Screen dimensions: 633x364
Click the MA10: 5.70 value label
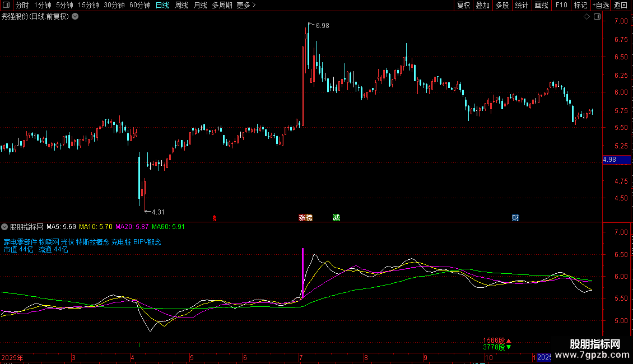coord(96,227)
